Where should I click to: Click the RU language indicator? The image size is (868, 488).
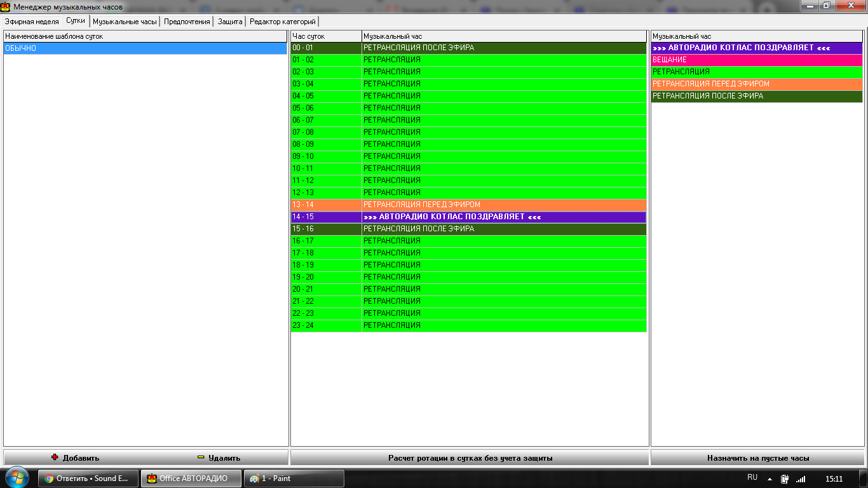click(752, 478)
